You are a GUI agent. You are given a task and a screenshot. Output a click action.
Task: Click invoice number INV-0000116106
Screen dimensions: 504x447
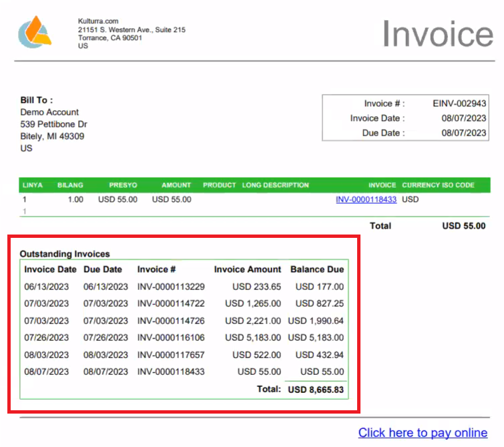(x=171, y=337)
